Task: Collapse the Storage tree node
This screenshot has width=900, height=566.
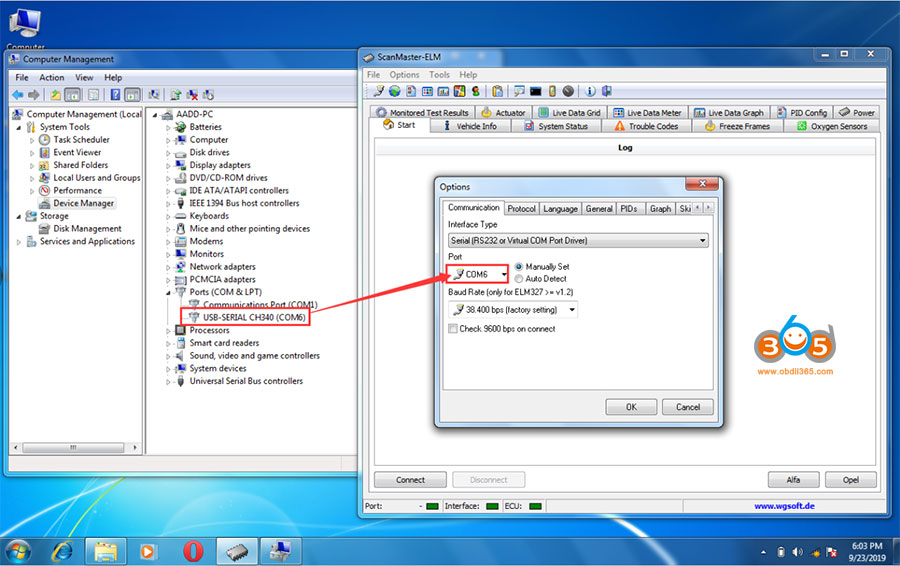Action: click(x=19, y=216)
